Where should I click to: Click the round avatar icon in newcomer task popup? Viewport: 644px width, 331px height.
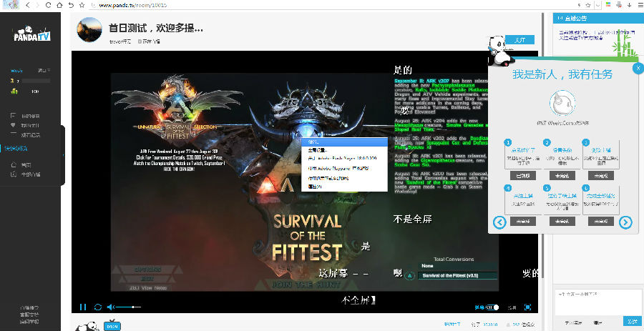point(562,104)
